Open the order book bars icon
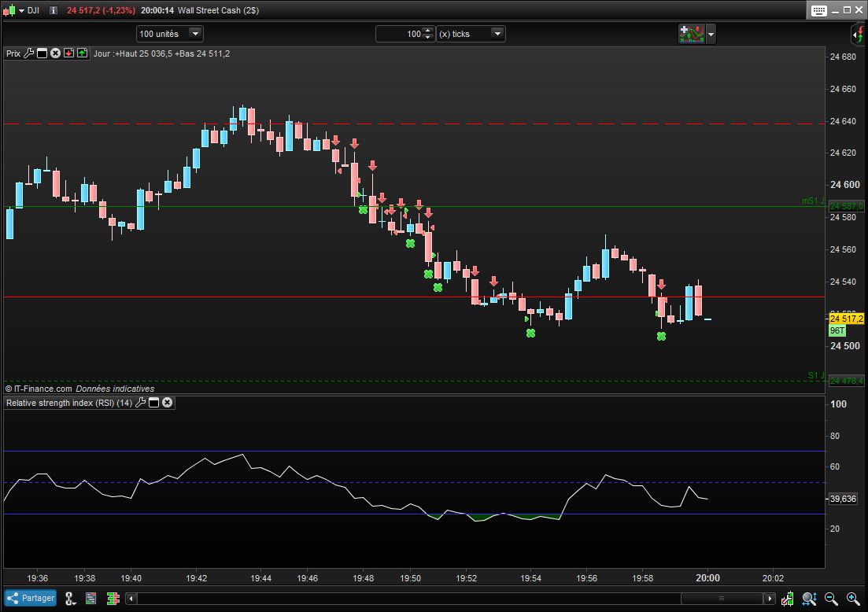Viewport: 868px width, 612px height. (113, 598)
